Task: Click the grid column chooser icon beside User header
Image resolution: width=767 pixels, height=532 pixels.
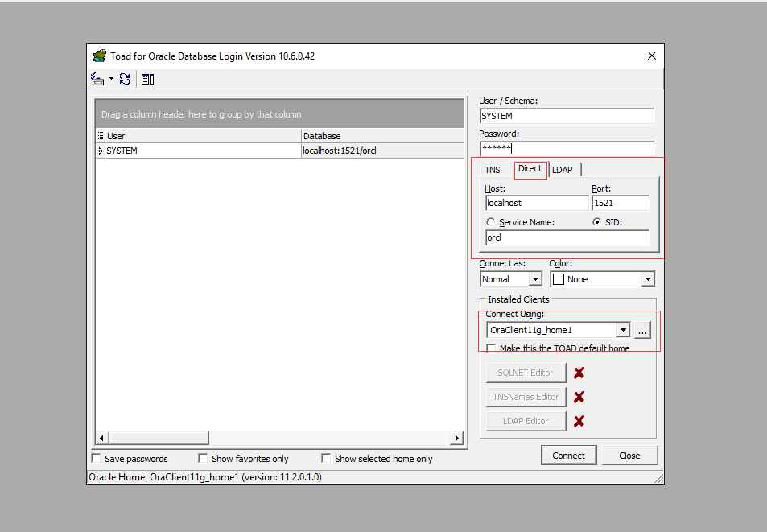Action: pos(101,136)
